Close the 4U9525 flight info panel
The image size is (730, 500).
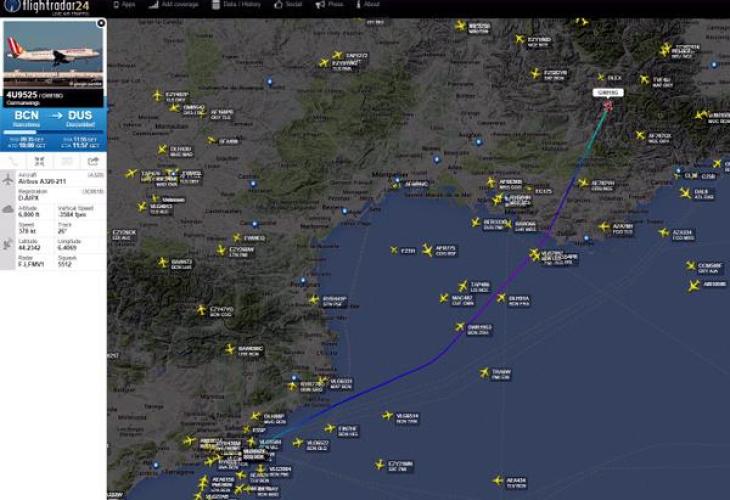coord(101,23)
